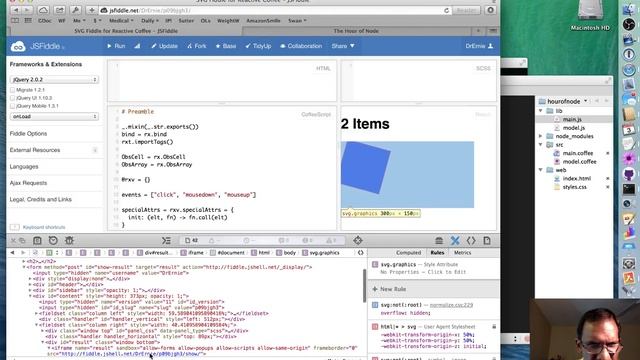The image size is (640, 360).
Task: Open the AmazonSmile bookmark
Action: coord(263,20)
